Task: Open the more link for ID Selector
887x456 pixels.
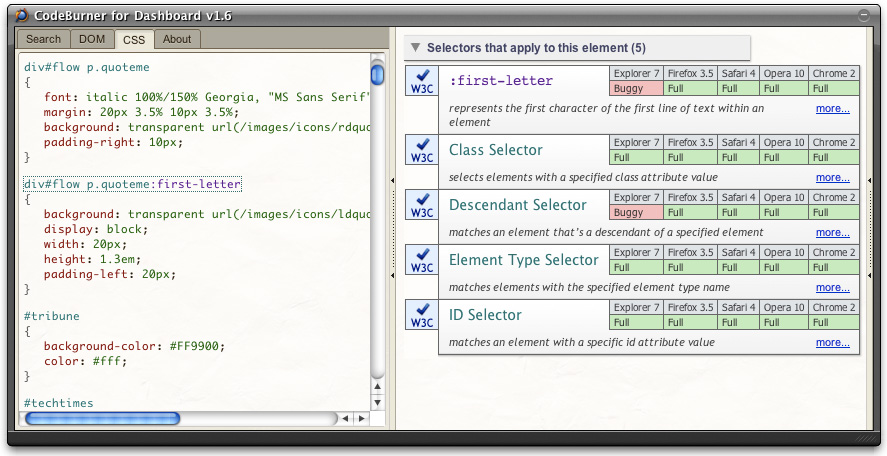Action: coord(832,342)
